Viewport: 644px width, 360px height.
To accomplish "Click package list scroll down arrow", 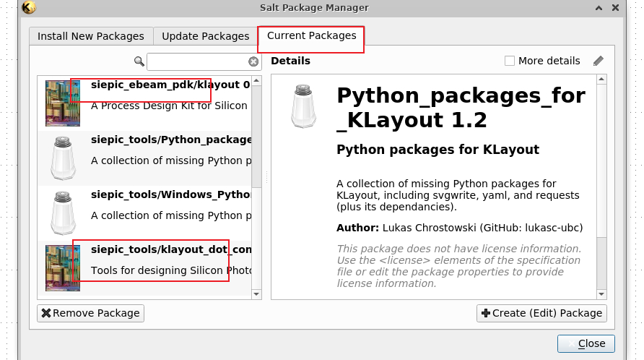I will pyautogui.click(x=257, y=293).
